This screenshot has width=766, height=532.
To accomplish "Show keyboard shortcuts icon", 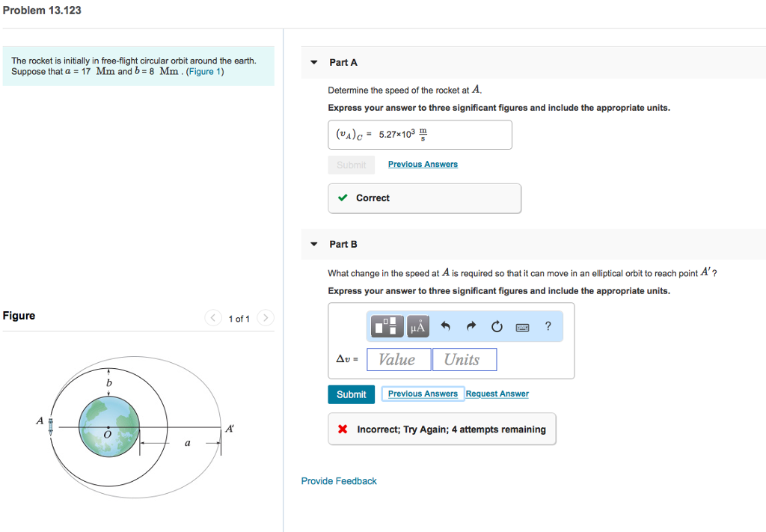I will pyautogui.click(x=523, y=326).
